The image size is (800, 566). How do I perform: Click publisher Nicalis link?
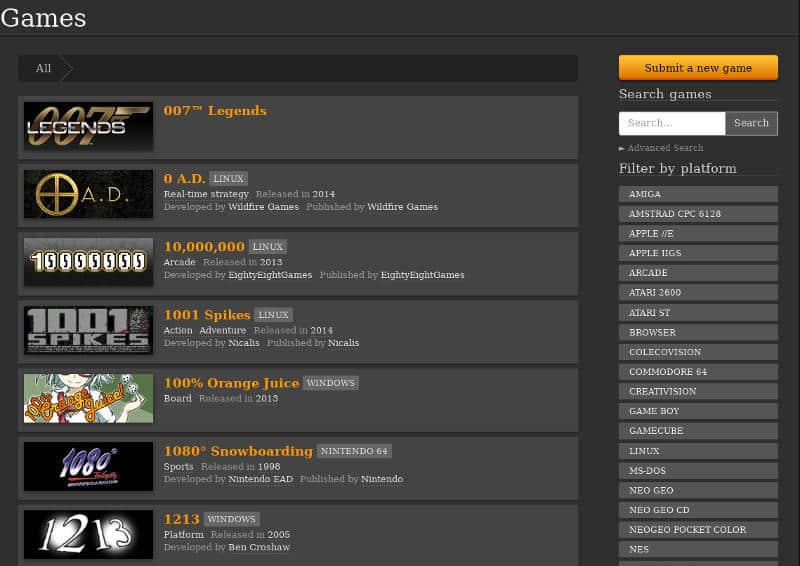coord(343,343)
